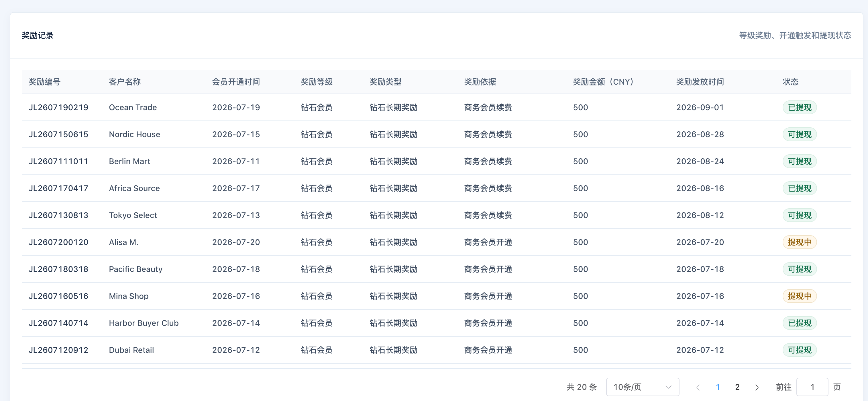Click 提现中 status tag for Mina Shop

pos(799,296)
